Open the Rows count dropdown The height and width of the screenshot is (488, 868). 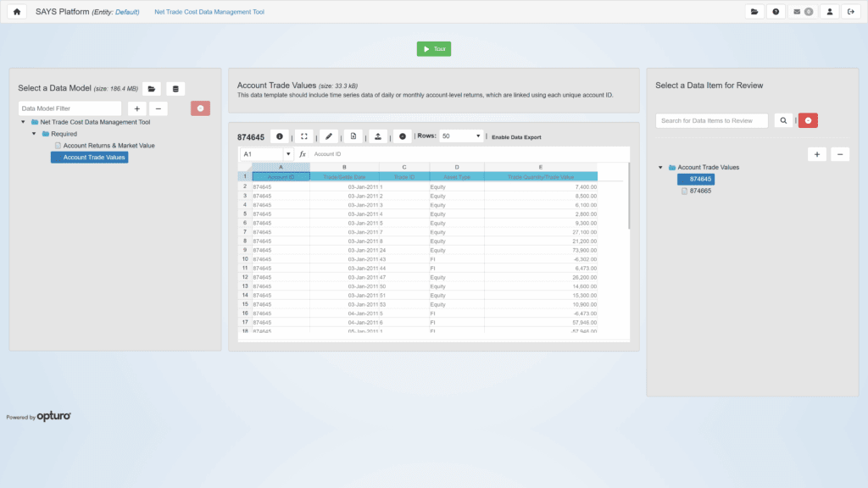click(462, 136)
